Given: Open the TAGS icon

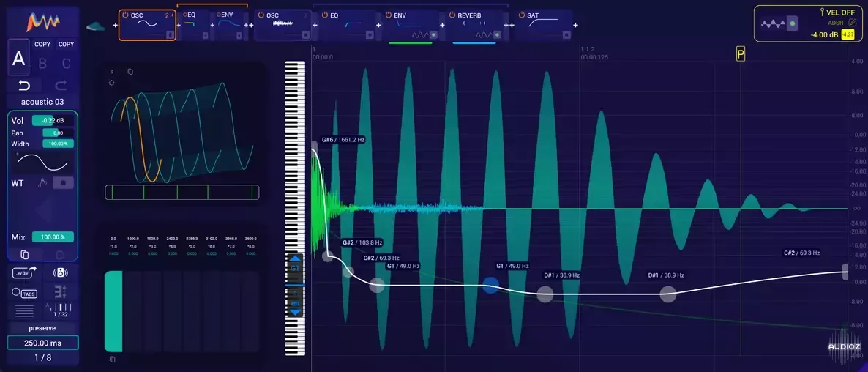Looking at the screenshot, I should [24, 293].
